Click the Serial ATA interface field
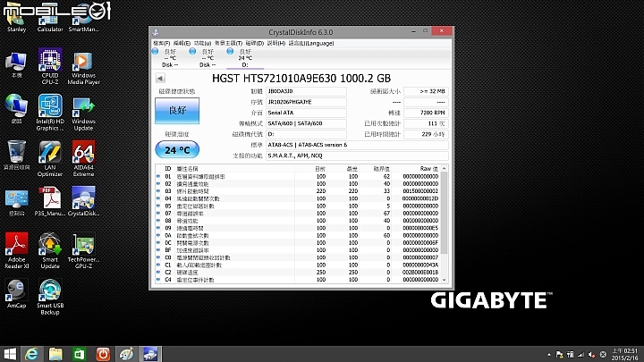The image size is (644, 362). (306, 113)
